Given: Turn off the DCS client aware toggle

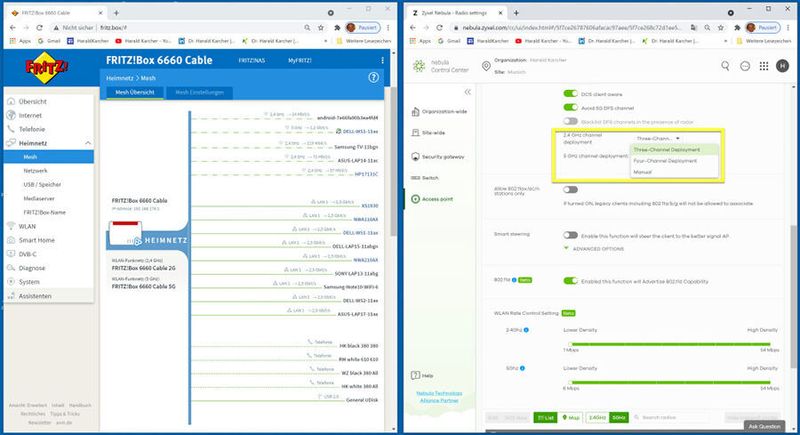Looking at the screenshot, I should tap(570, 94).
